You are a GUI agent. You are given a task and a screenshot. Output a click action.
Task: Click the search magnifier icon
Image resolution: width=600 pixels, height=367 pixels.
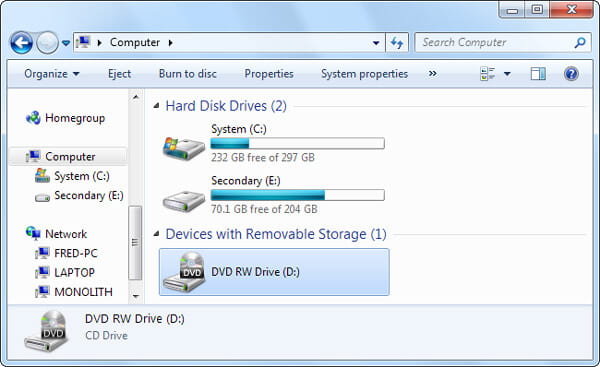pyautogui.click(x=580, y=42)
